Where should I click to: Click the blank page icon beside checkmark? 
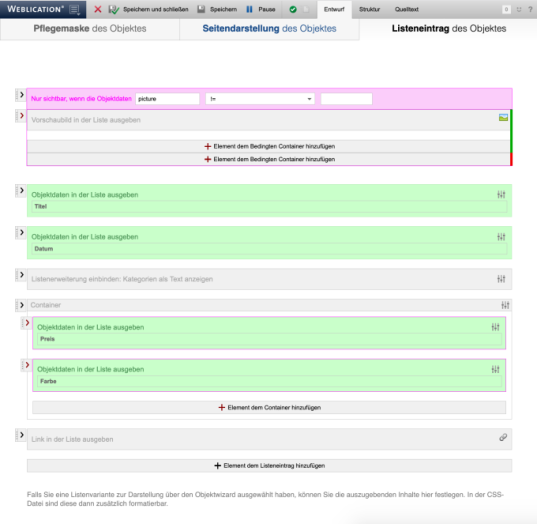(x=306, y=10)
